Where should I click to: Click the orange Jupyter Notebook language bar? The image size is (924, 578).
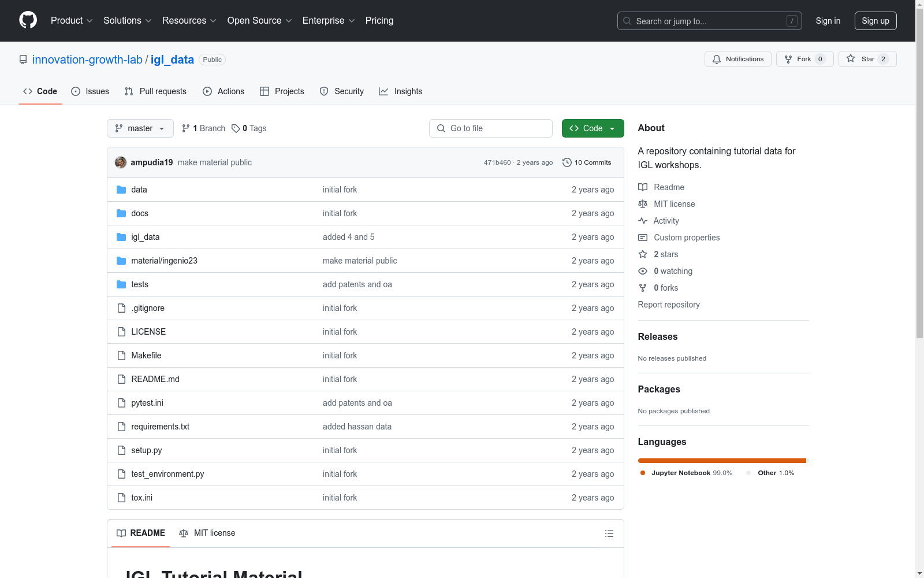point(722,461)
